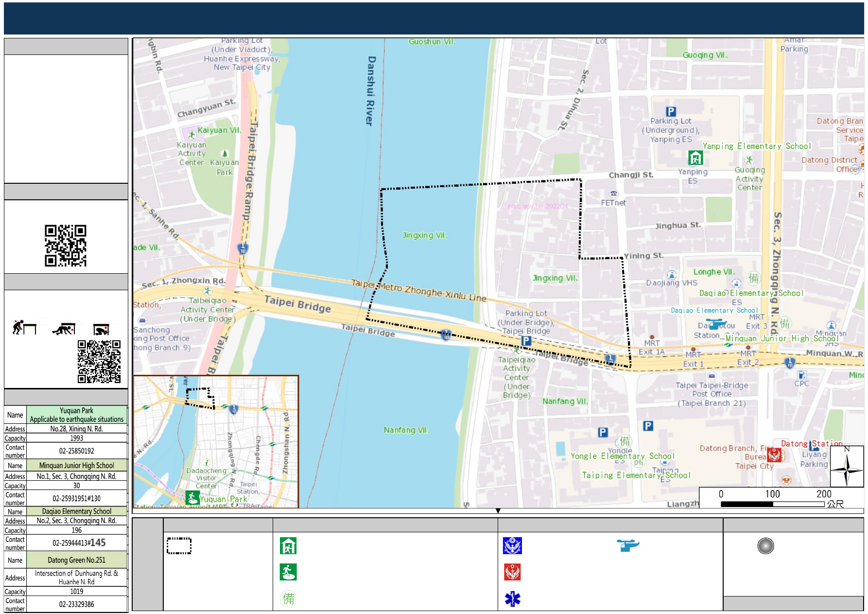Click the Yanping Elementary School shelter icon

pos(695,158)
